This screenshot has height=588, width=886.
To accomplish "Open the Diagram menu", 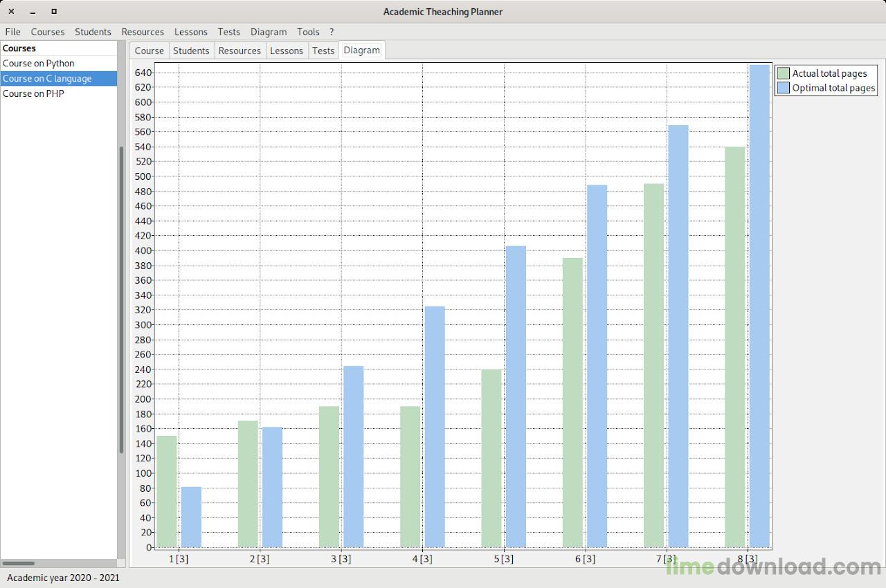I will (269, 32).
